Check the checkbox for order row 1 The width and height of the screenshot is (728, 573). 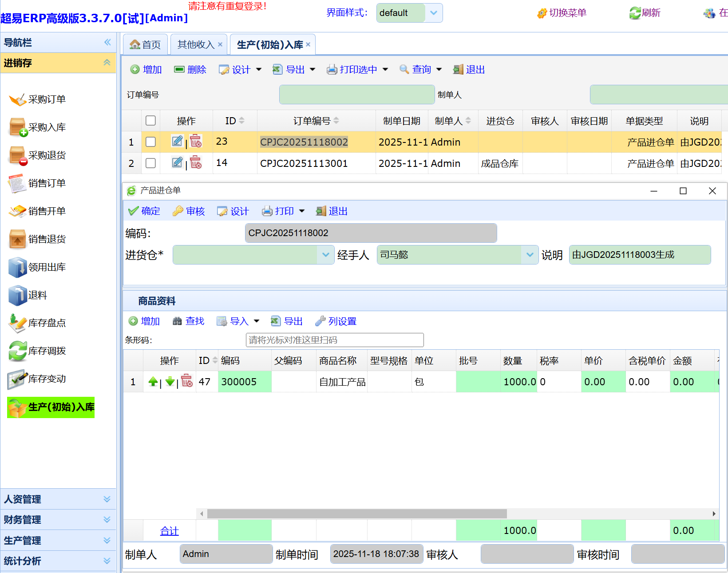(151, 142)
